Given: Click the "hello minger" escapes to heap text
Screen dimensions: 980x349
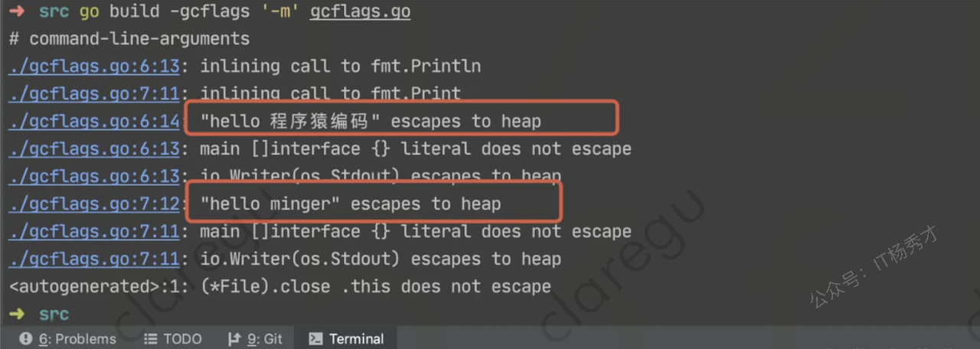Looking at the screenshot, I should (x=351, y=204).
